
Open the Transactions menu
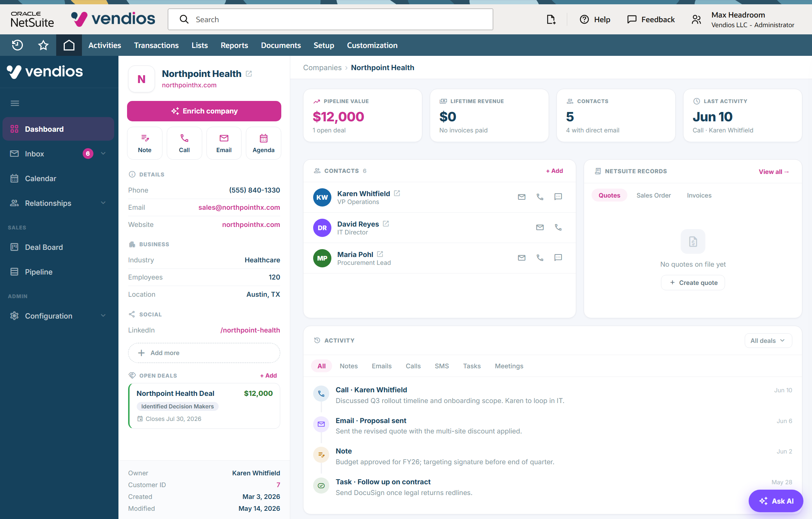[156, 45]
